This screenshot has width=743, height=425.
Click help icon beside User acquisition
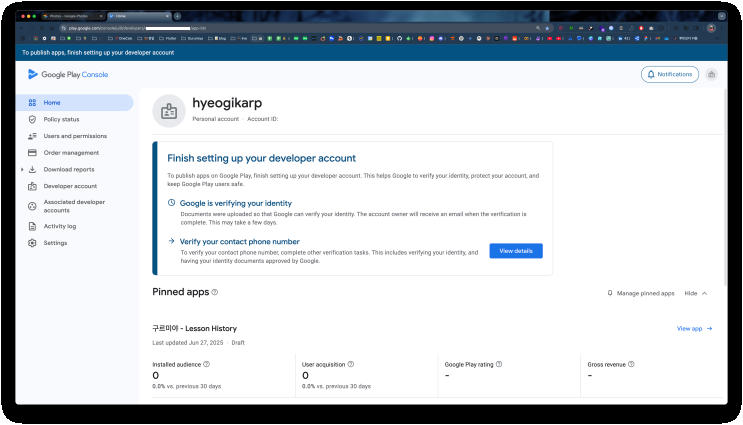pos(351,364)
